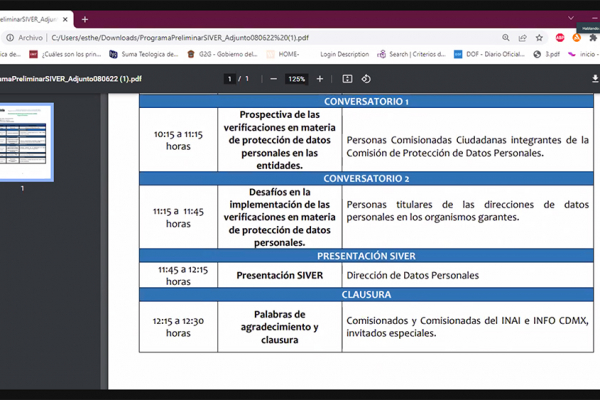Click the 125% zoom level field

(297, 79)
